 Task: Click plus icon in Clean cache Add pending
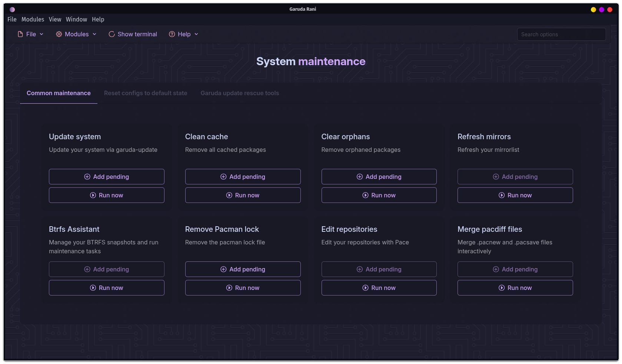pyautogui.click(x=223, y=177)
